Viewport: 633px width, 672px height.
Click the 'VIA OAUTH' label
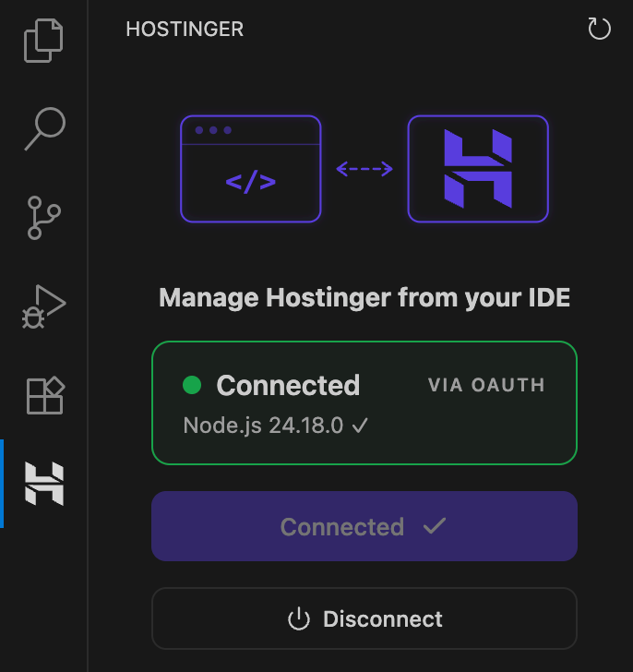486,385
